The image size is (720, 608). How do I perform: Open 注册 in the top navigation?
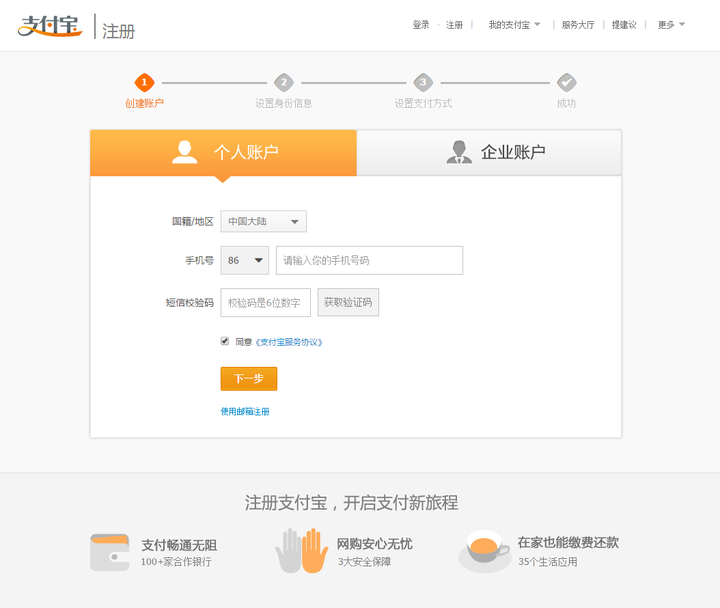454,25
